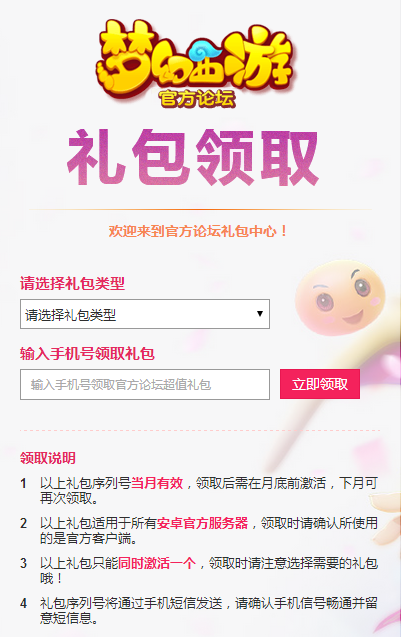Click instruction item number 4 about SMS
The width and height of the screenshot is (401, 637).
pos(199,610)
